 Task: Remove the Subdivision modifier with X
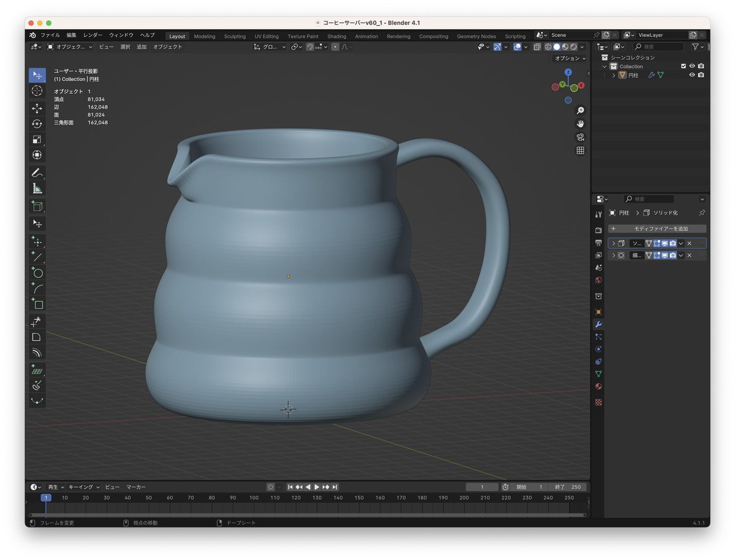(x=689, y=255)
